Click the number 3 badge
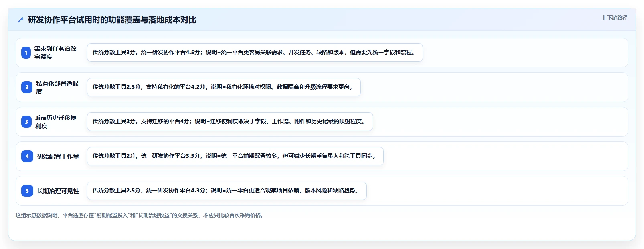Viewport: 644px width, 249px height. 26,122
